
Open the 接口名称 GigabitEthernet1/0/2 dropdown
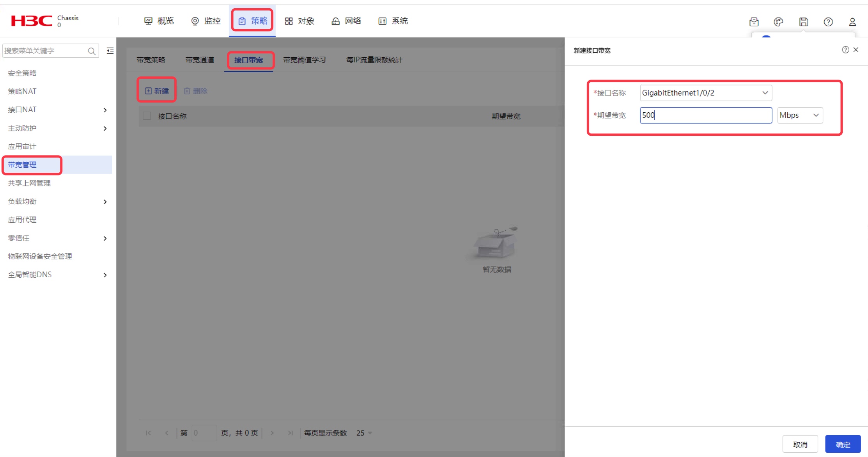[x=706, y=93]
